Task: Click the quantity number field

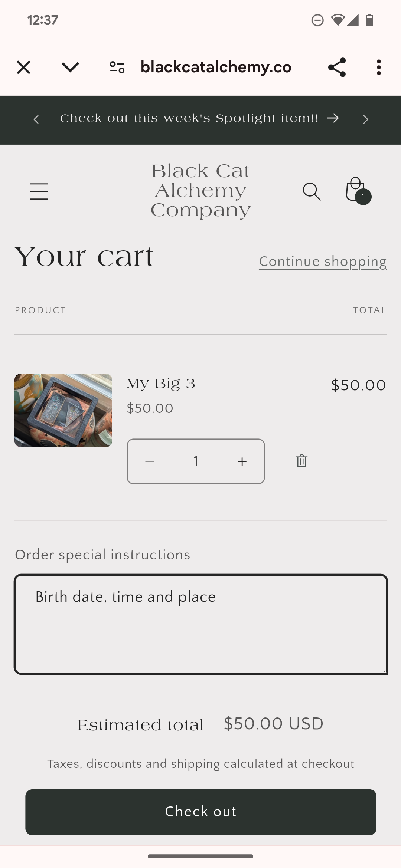Action: tap(196, 461)
